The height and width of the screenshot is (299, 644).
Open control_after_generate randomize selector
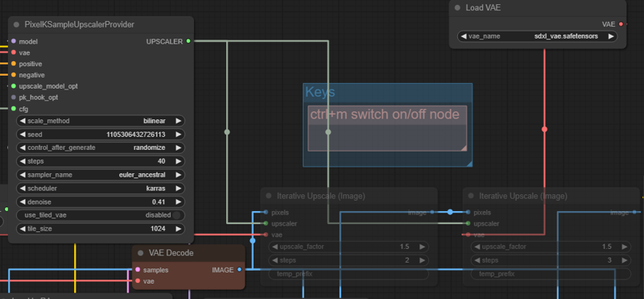click(101, 147)
